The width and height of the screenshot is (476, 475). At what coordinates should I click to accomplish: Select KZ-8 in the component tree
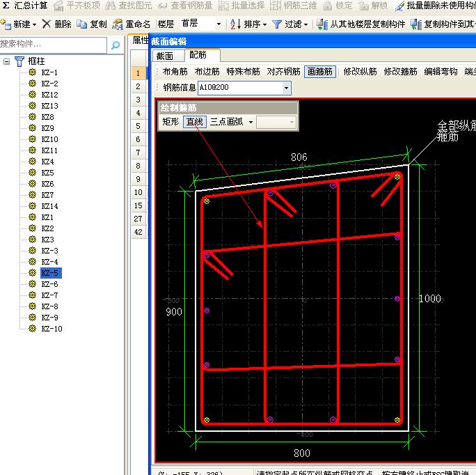49,306
